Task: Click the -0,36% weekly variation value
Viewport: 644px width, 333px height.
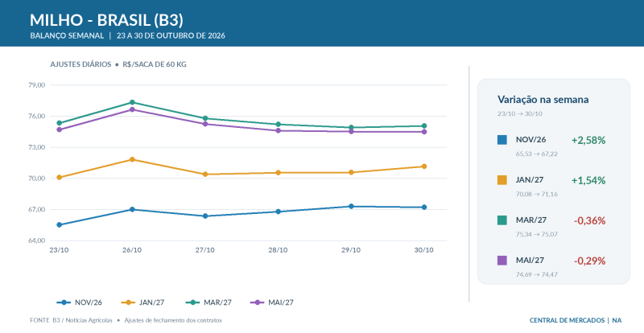Action: tap(590, 221)
